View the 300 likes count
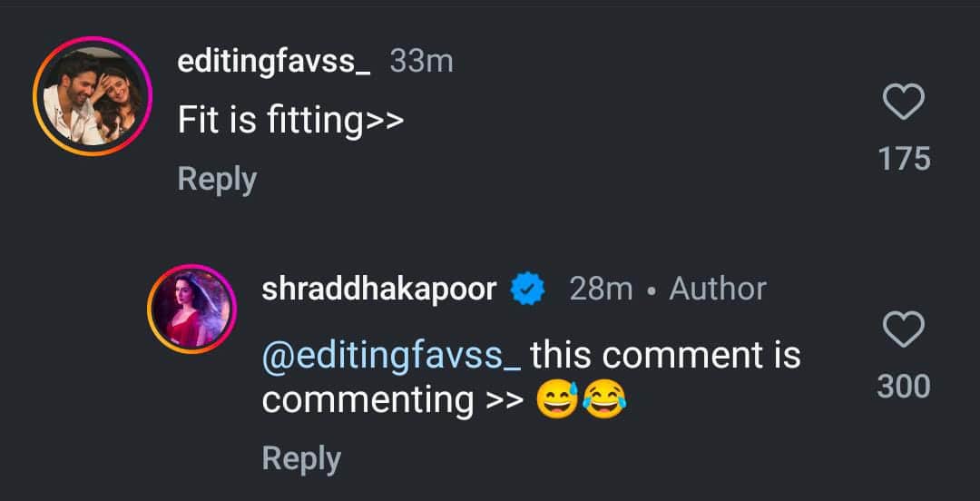The height and width of the screenshot is (501, 980). [904, 388]
